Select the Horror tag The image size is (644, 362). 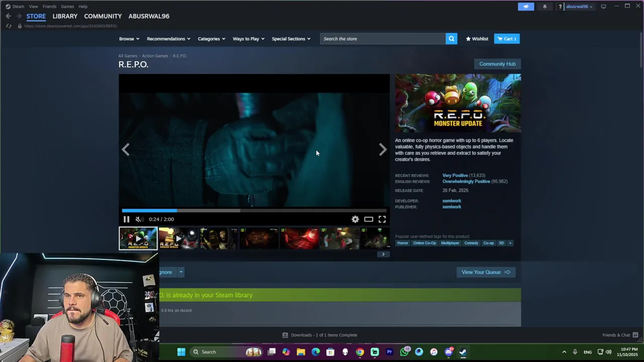[403, 243]
